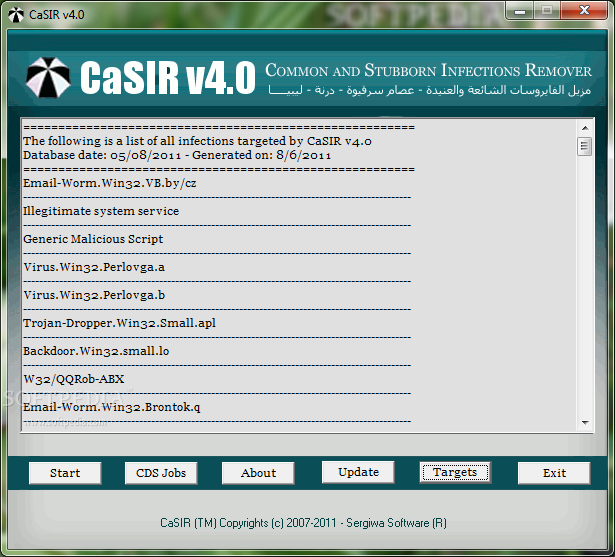This screenshot has width=615, height=557.
Task: Select the Email-Worm.Win32.VB.by/cz entry
Action: click(x=110, y=183)
